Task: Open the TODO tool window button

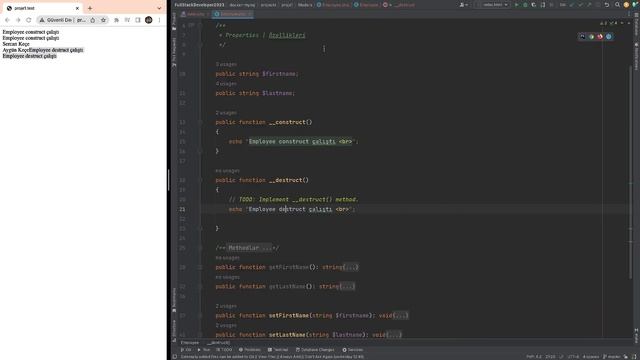Action: (x=224, y=350)
